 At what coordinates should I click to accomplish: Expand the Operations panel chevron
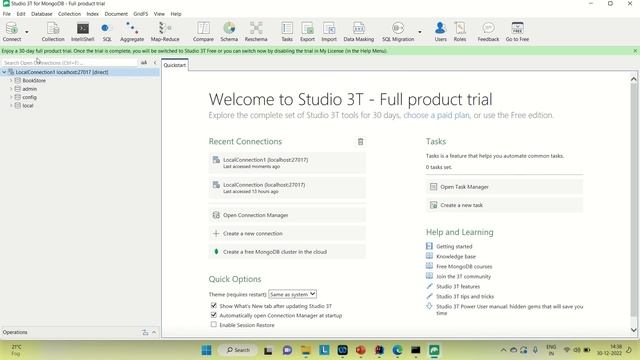click(x=154, y=333)
